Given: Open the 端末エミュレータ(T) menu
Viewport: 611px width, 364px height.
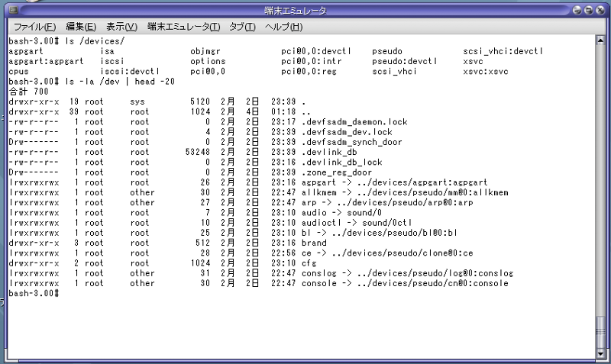Looking at the screenshot, I should coord(183,27).
